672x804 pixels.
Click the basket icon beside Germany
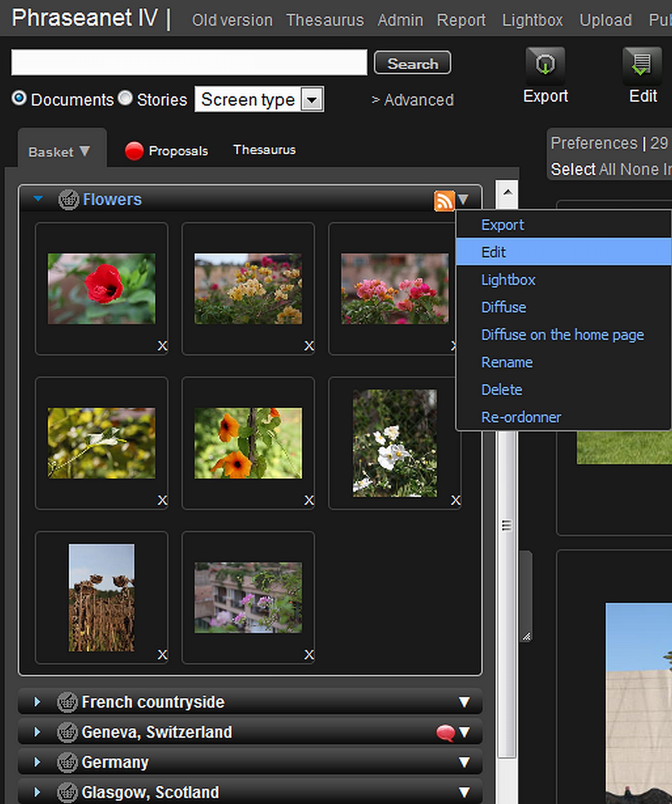tap(67, 762)
